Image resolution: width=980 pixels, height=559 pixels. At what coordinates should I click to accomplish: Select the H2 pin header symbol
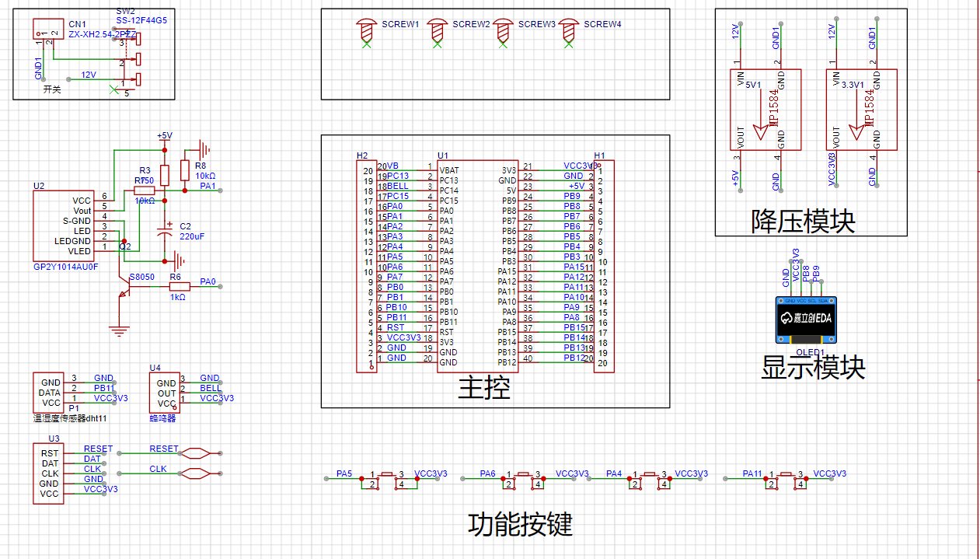tap(367, 267)
